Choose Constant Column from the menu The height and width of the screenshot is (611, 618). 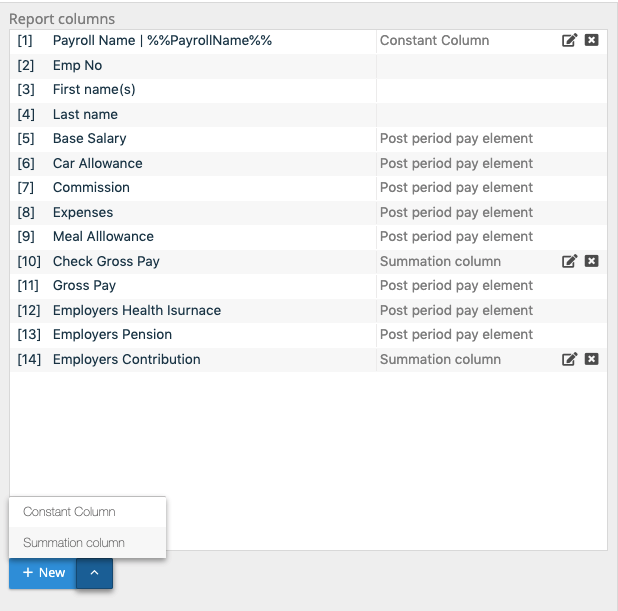pos(70,512)
